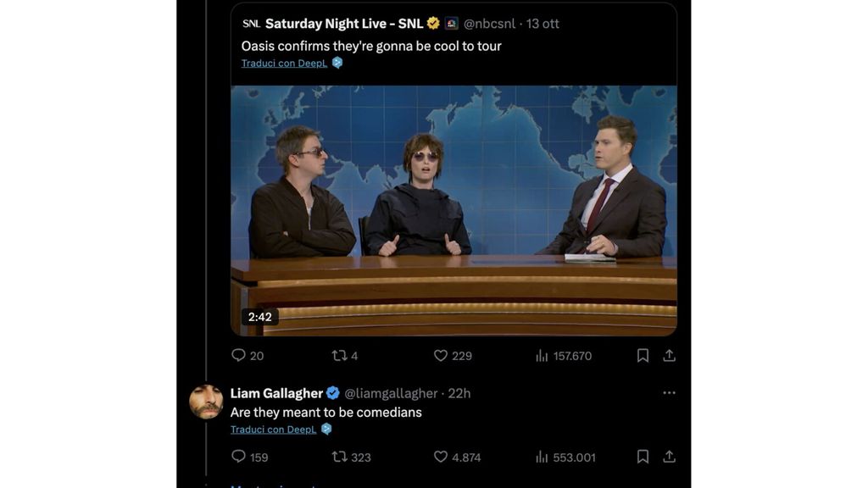The height and width of the screenshot is (488, 868).
Task: Click the share icon on Liam Gallagher's tweet
Action: click(670, 457)
